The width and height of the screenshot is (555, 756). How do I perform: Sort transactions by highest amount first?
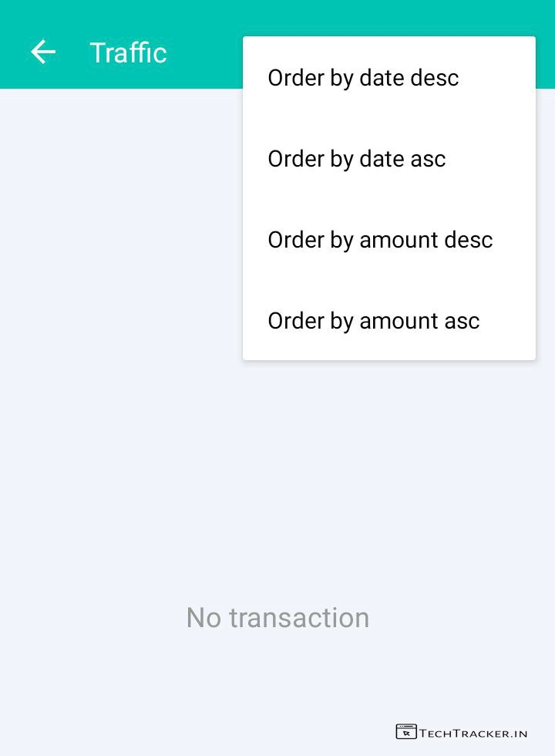380,240
